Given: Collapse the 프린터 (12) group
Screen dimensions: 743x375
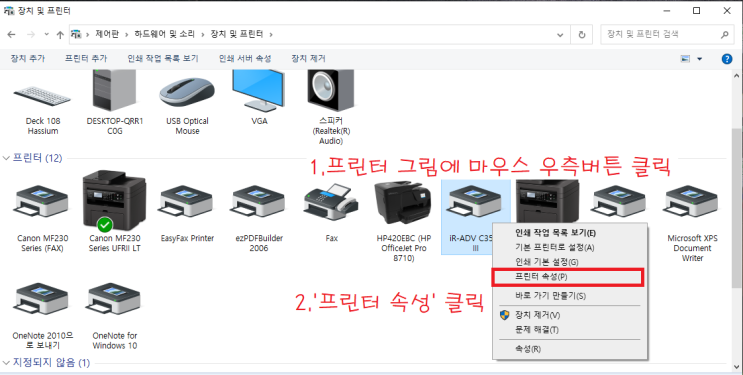Looking at the screenshot, I should coord(7,158).
